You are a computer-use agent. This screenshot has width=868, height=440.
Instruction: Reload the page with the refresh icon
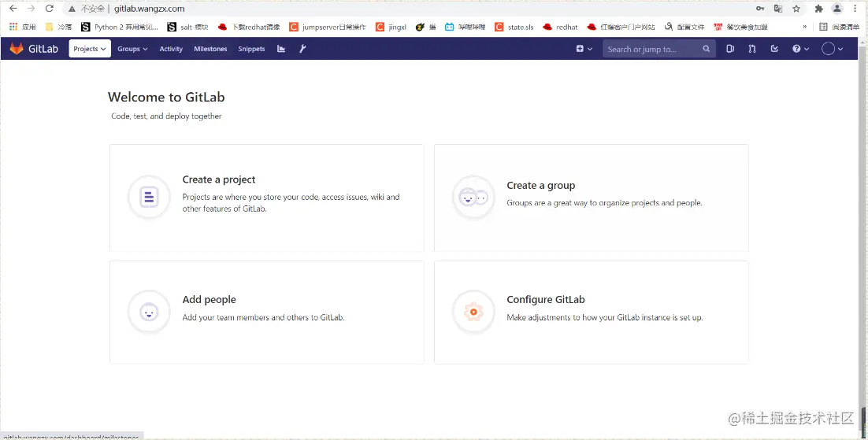coord(50,9)
